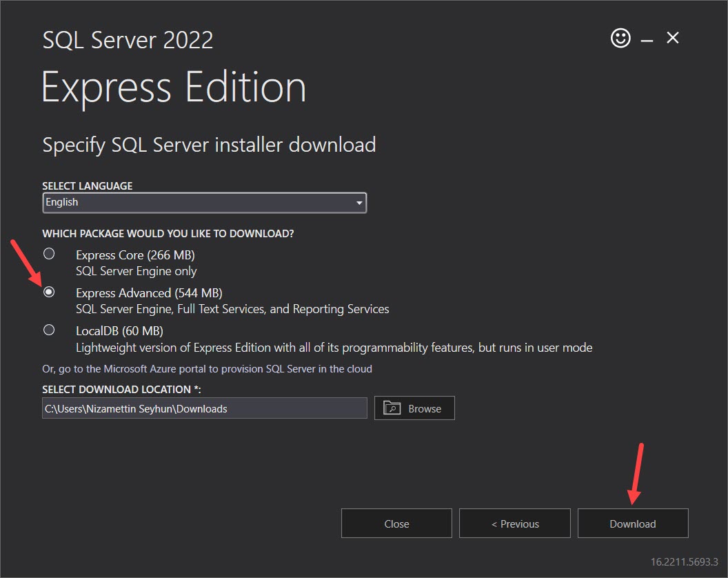Click the language dropdown arrow
728x578 pixels.
point(358,202)
